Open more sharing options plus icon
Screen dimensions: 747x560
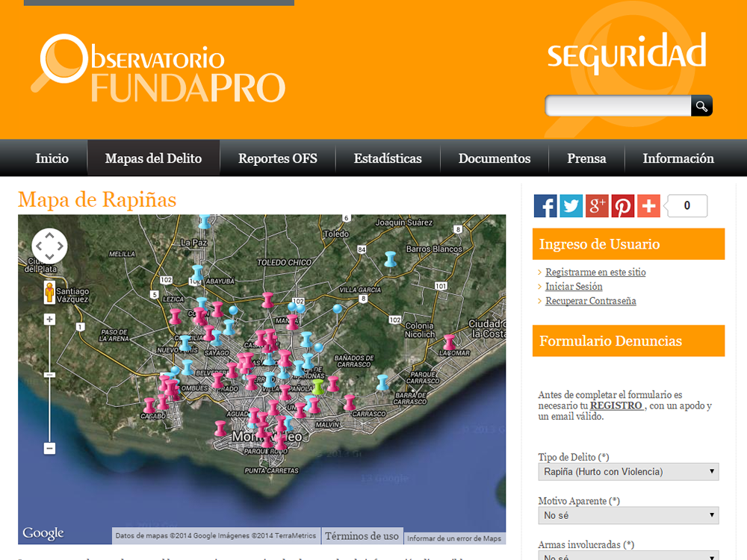(648, 206)
